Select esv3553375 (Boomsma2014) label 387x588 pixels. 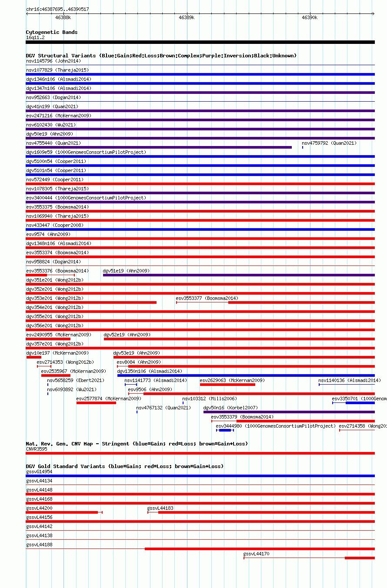[x=57, y=207]
